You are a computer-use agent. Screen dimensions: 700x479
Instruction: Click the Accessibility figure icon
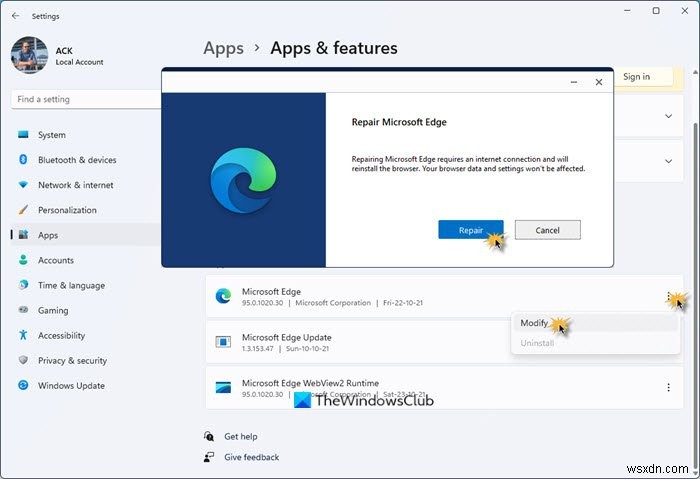[23, 335]
